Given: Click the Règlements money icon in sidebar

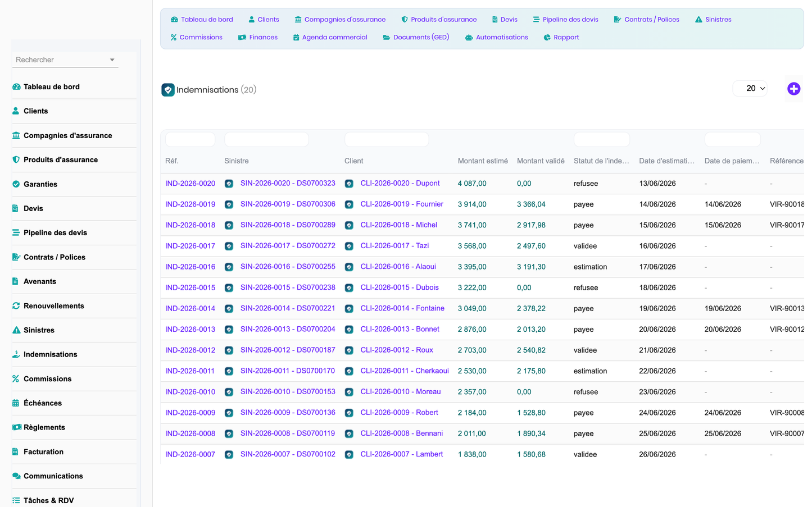Looking at the screenshot, I should click(16, 427).
